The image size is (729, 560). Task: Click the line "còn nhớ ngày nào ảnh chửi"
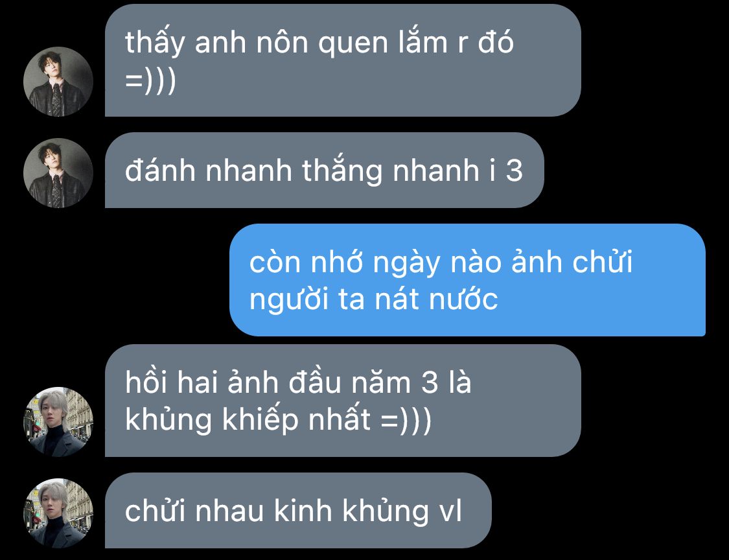coord(441,262)
